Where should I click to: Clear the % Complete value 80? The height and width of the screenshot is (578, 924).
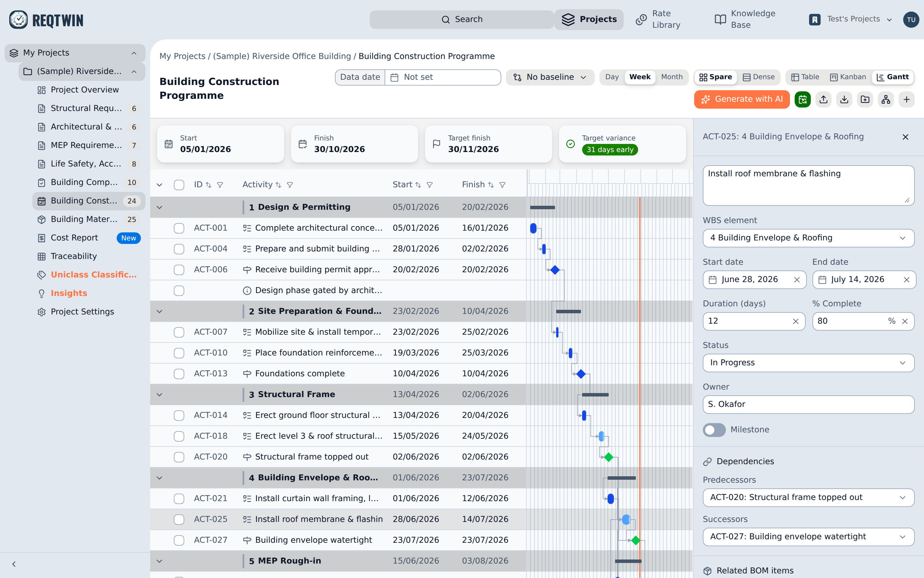(905, 321)
